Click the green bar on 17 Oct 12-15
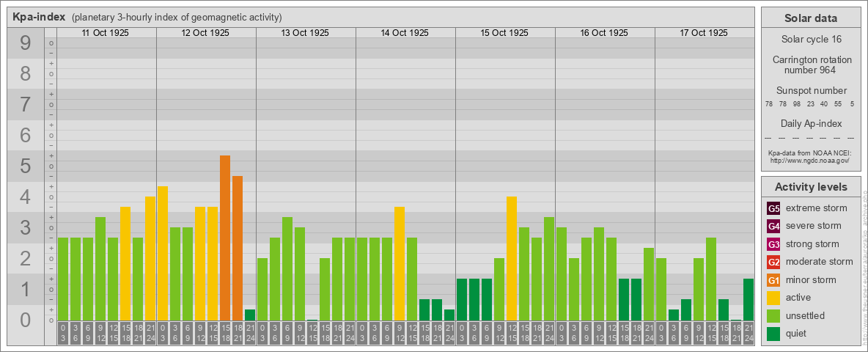The image size is (868, 352). (x=711, y=279)
